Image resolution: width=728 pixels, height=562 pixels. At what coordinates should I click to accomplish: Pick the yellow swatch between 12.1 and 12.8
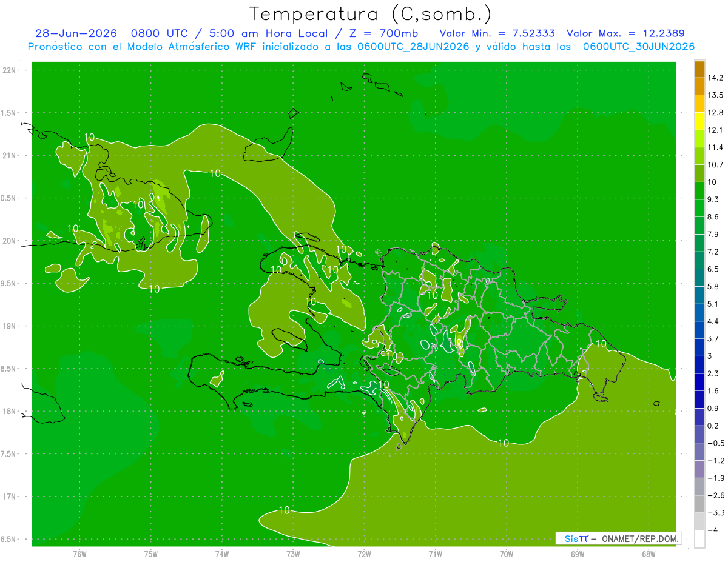pyautogui.click(x=699, y=121)
